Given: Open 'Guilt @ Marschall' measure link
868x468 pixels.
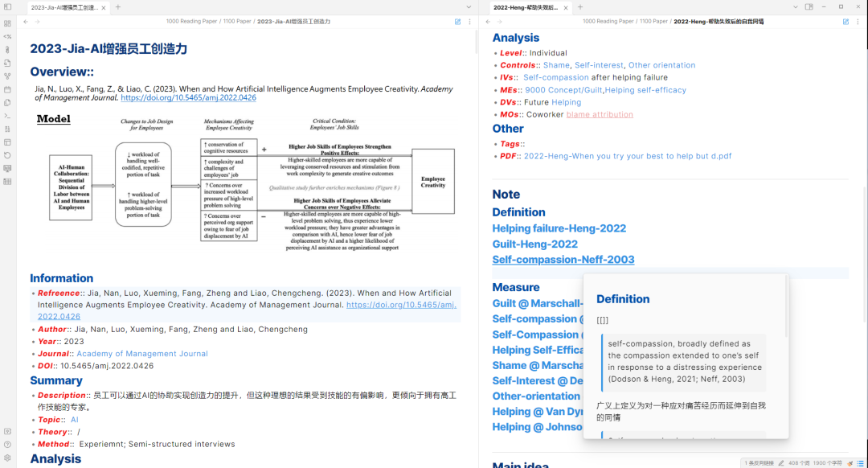Looking at the screenshot, I should [538, 303].
